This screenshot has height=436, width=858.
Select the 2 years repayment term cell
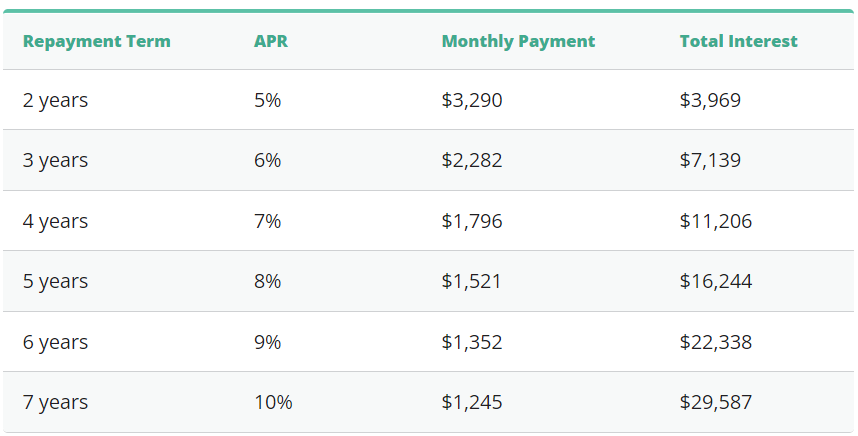pos(55,100)
